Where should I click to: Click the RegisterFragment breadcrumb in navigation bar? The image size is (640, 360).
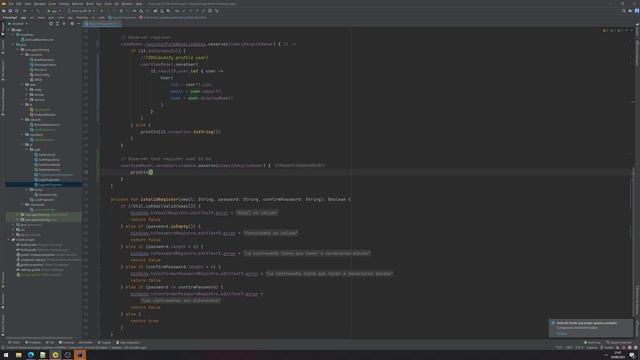tap(122, 18)
